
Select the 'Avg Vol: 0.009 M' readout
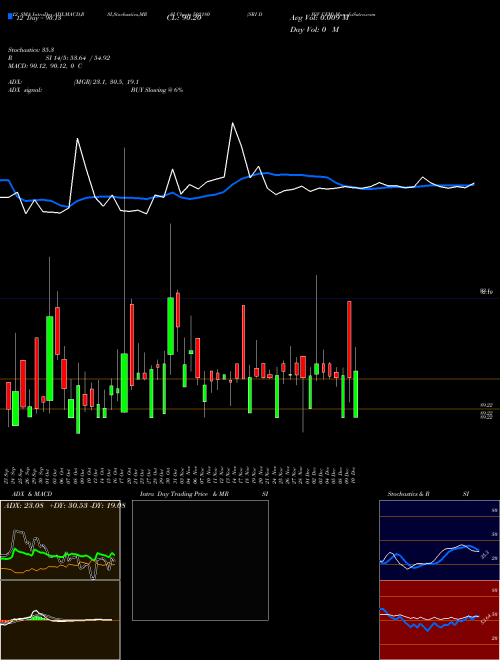(319, 18)
